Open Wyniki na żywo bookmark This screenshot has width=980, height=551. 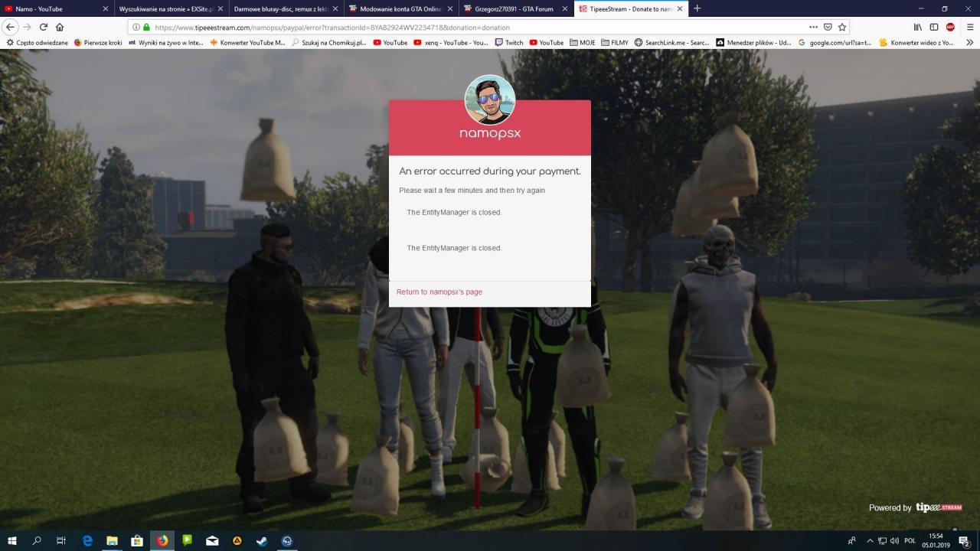click(x=166, y=43)
